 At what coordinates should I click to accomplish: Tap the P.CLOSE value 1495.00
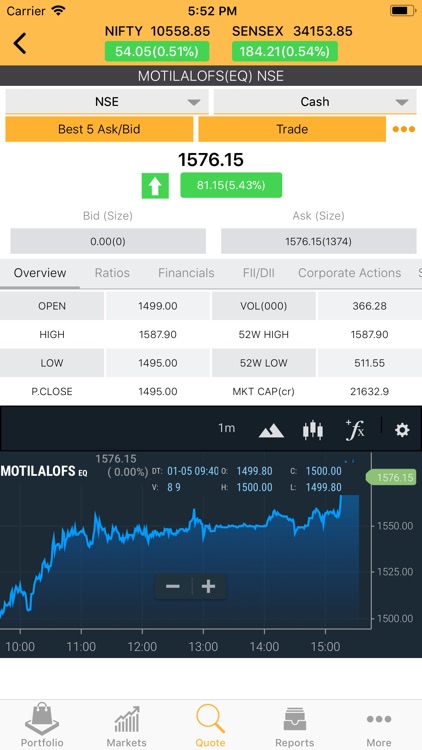[x=158, y=392]
